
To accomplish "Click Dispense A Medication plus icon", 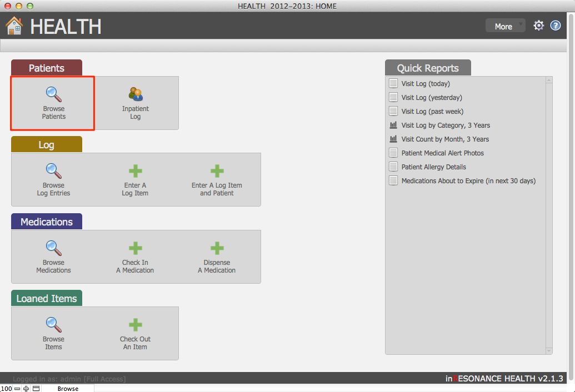I will click(x=217, y=248).
